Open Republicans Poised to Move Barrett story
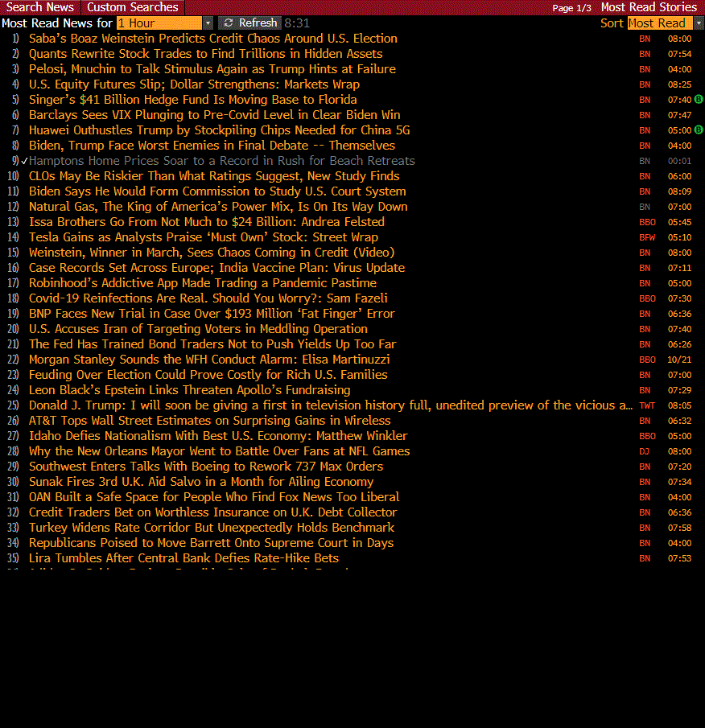This screenshot has width=705, height=728. 212,544
